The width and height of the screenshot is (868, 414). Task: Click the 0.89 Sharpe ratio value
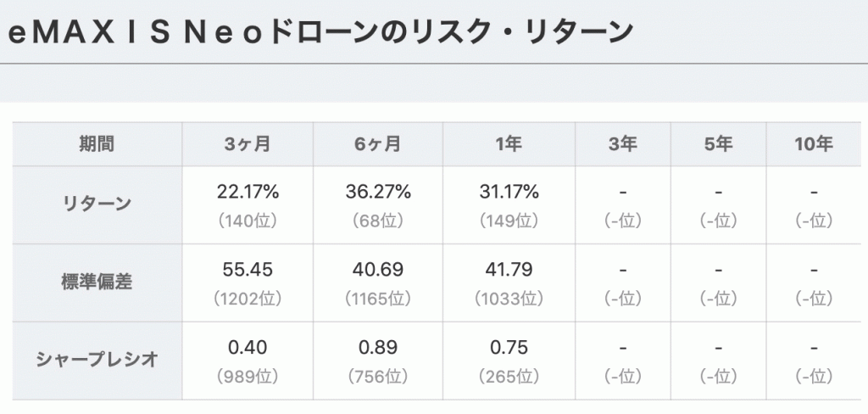[378, 348]
